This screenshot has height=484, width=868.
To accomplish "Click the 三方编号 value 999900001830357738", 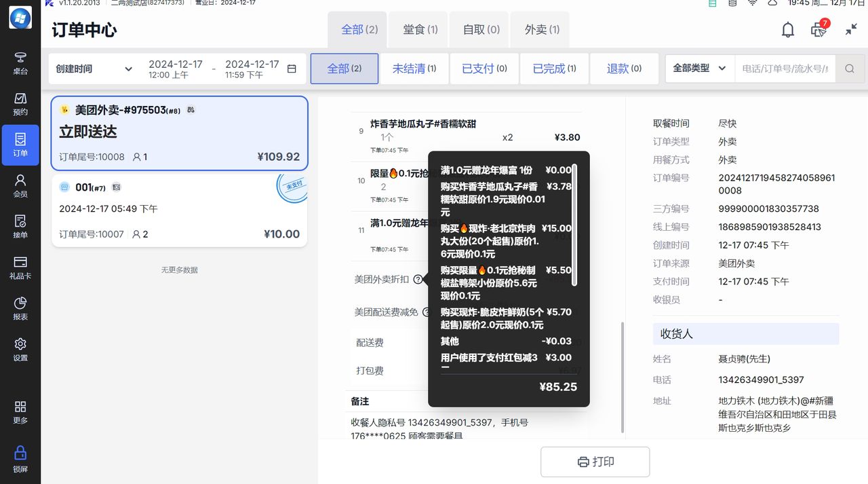I will 768,209.
